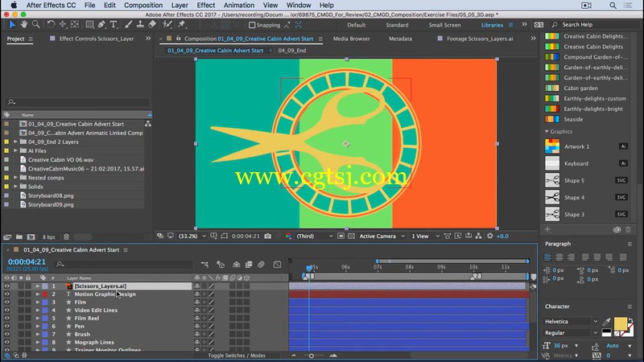The image size is (644, 362).
Task: Click the snapshot camera icon
Action: click(x=268, y=236)
